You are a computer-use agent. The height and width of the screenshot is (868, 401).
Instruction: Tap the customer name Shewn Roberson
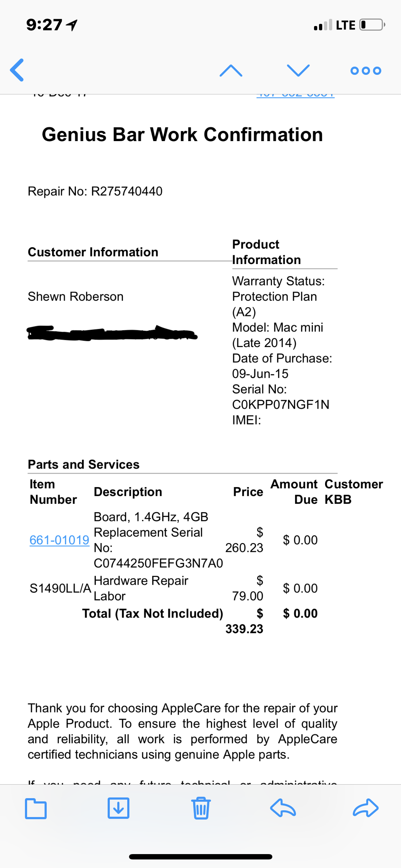click(x=76, y=296)
